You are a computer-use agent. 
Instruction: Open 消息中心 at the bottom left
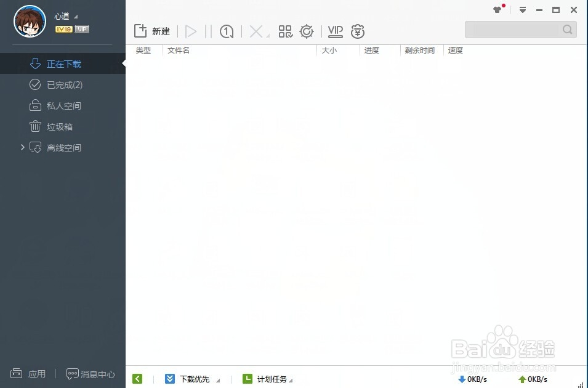coord(91,374)
